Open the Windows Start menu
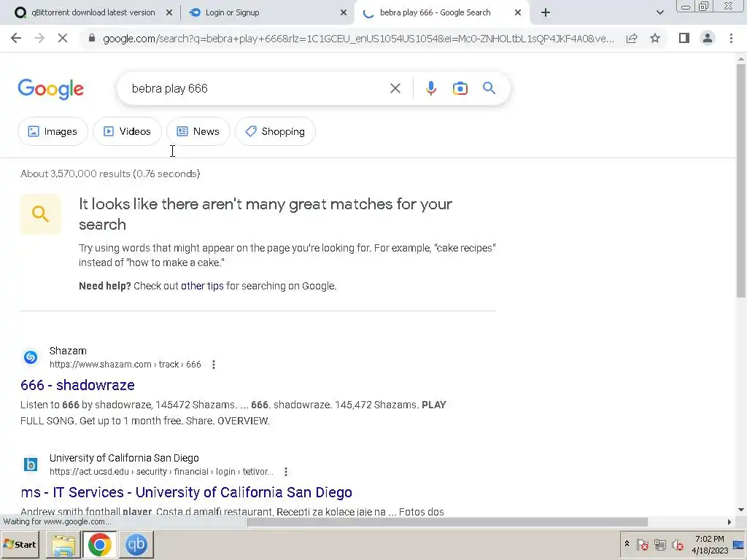Screen dimensions: 747x560 [20, 544]
